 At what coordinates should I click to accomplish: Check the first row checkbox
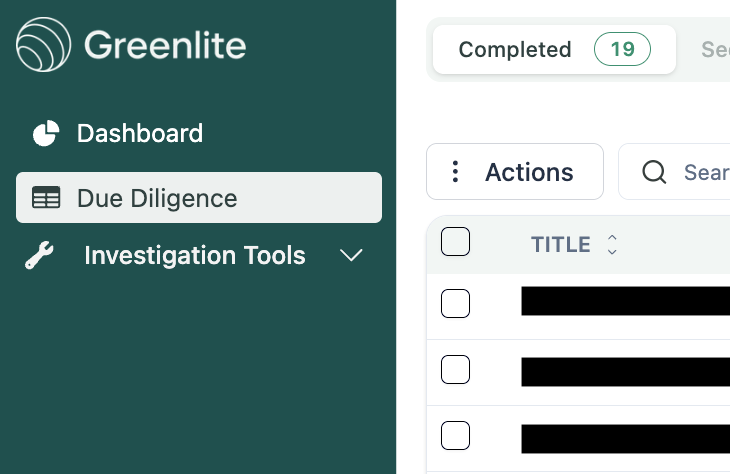455,303
